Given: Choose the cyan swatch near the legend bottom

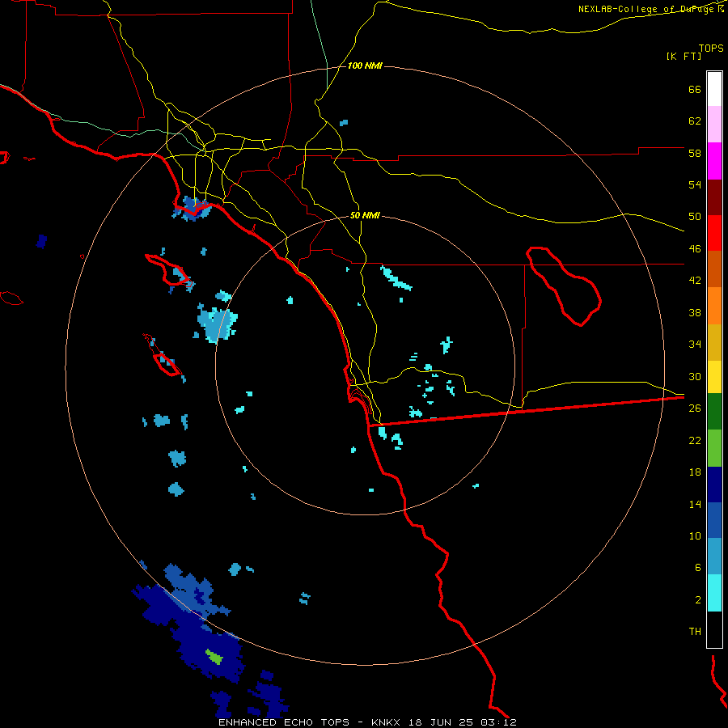Looking at the screenshot, I should [x=714, y=593].
